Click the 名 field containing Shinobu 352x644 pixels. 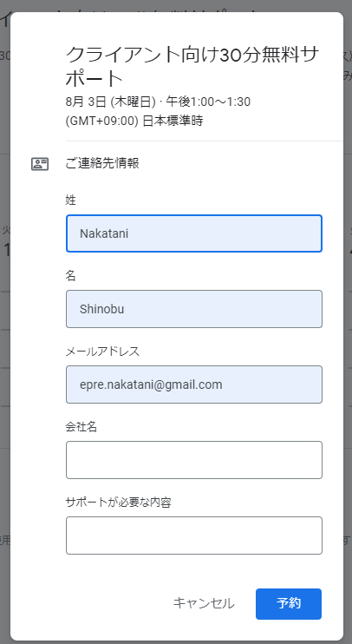[194, 309]
